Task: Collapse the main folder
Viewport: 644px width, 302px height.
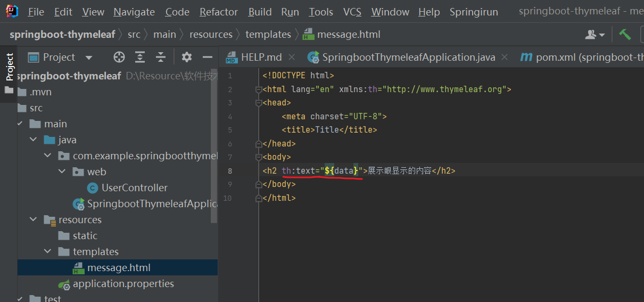Action: (x=20, y=124)
